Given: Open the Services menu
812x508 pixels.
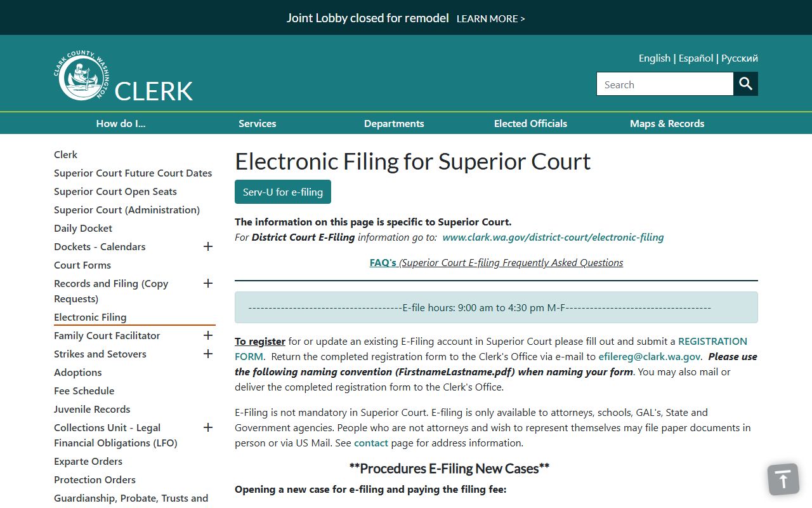Looking at the screenshot, I should click(258, 123).
